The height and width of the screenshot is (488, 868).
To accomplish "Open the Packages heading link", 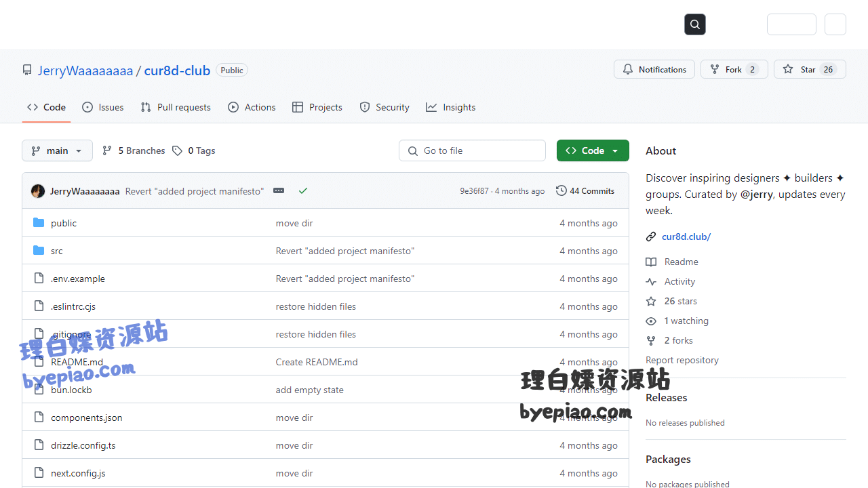I will tap(668, 460).
